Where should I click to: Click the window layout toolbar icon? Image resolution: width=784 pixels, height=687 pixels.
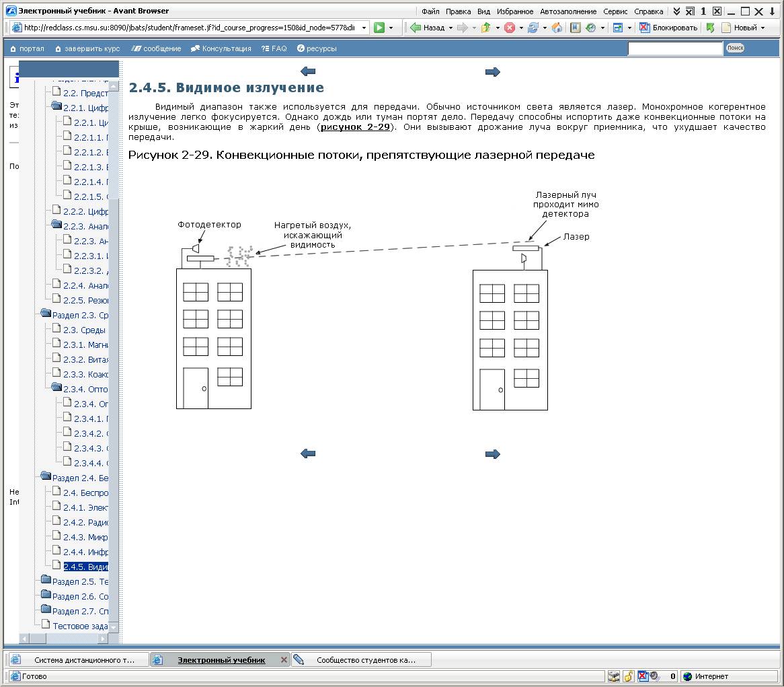click(x=618, y=28)
